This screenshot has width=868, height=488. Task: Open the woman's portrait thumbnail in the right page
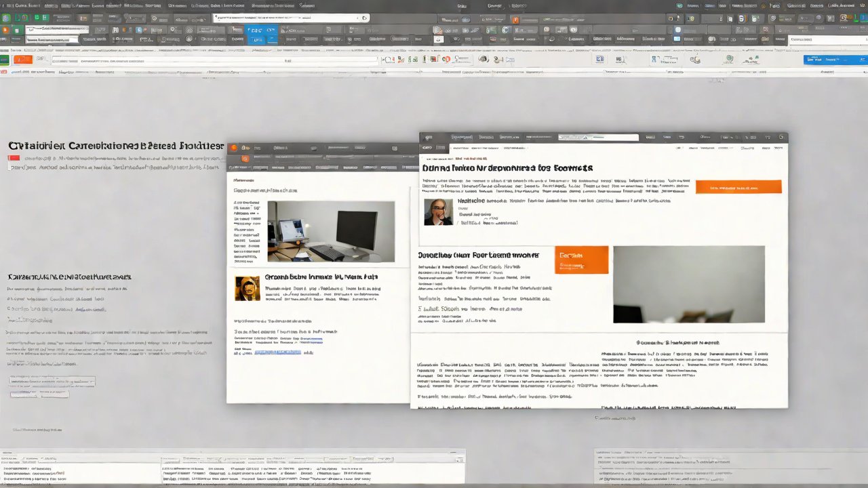(438, 211)
